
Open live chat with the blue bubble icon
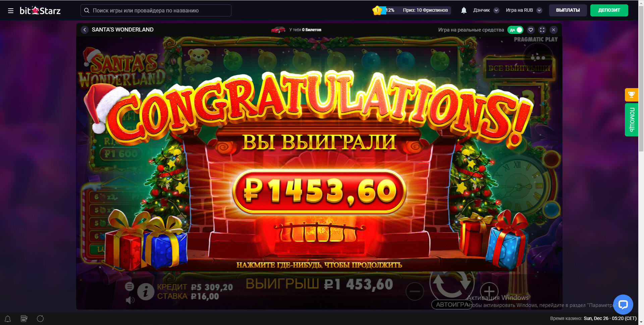point(623,305)
